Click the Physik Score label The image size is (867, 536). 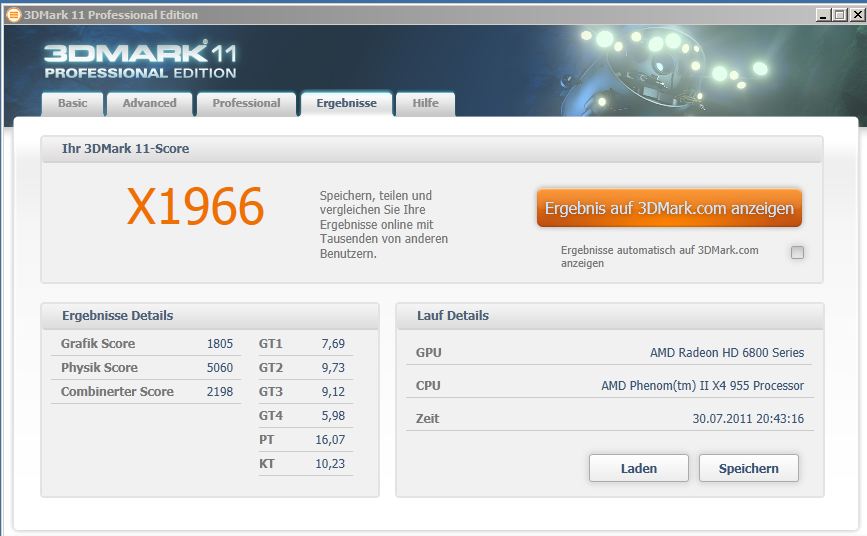pyautogui.click(x=99, y=367)
